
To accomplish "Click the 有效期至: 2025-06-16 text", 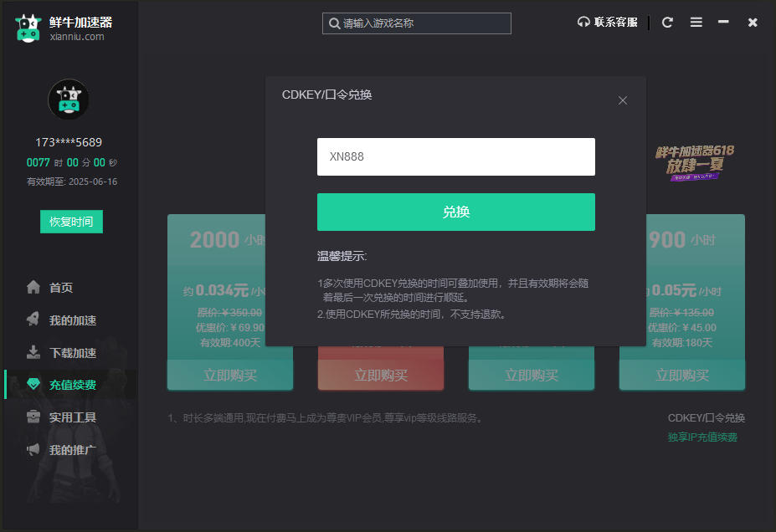I will [x=72, y=182].
